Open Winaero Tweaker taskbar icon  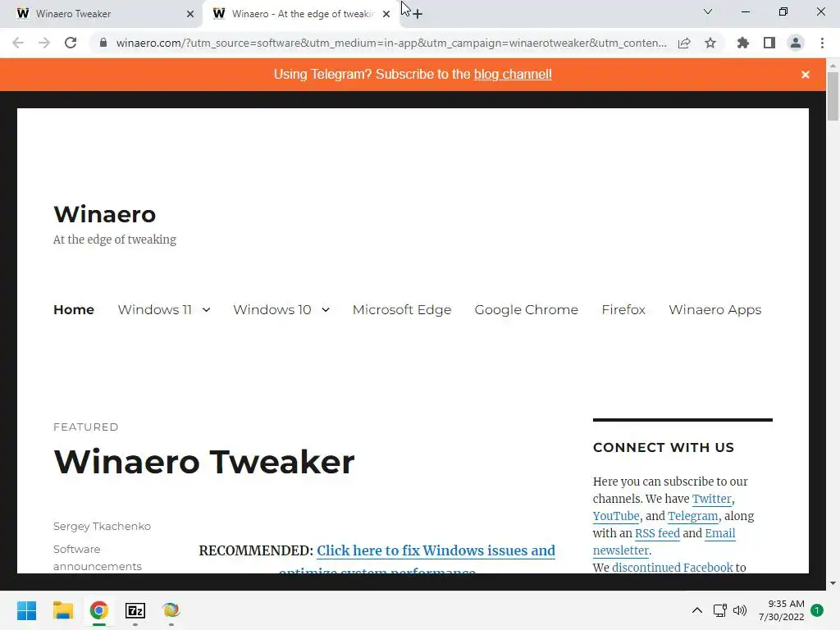[171, 610]
